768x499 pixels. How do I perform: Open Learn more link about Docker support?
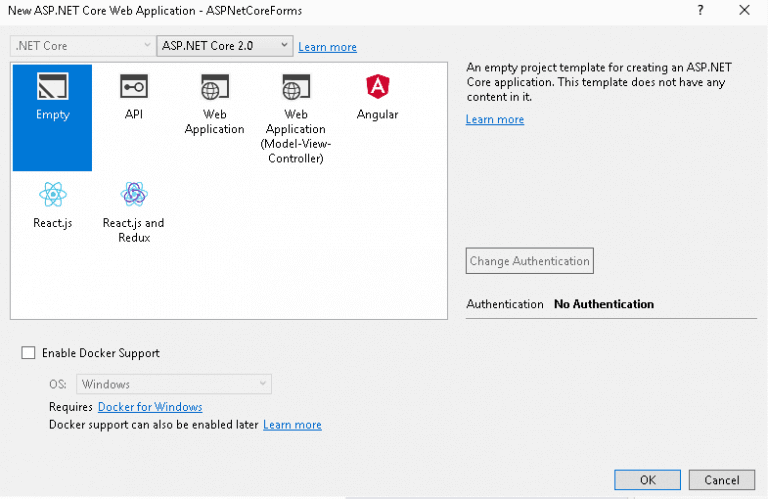(x=292, y=425)
